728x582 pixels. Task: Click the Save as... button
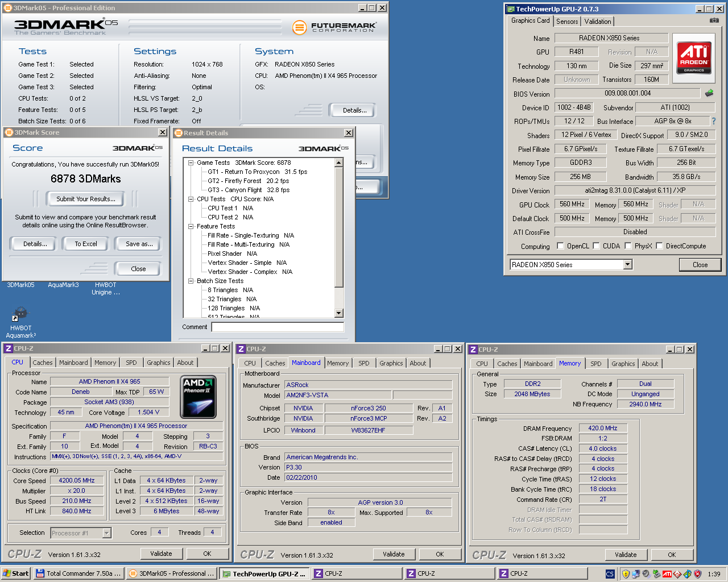pos(139,244)
